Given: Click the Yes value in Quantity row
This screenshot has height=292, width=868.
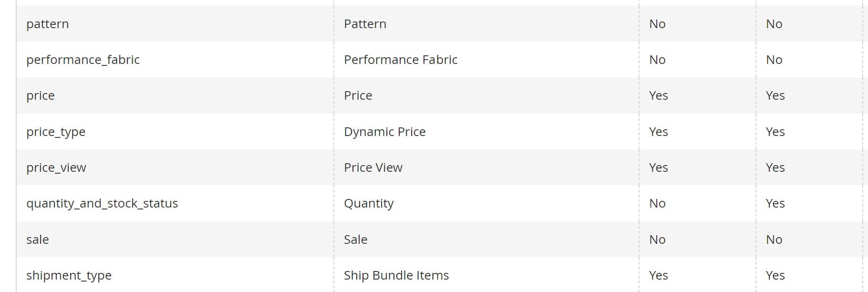Looking at the screenshot, I should (x=775, y=203).
